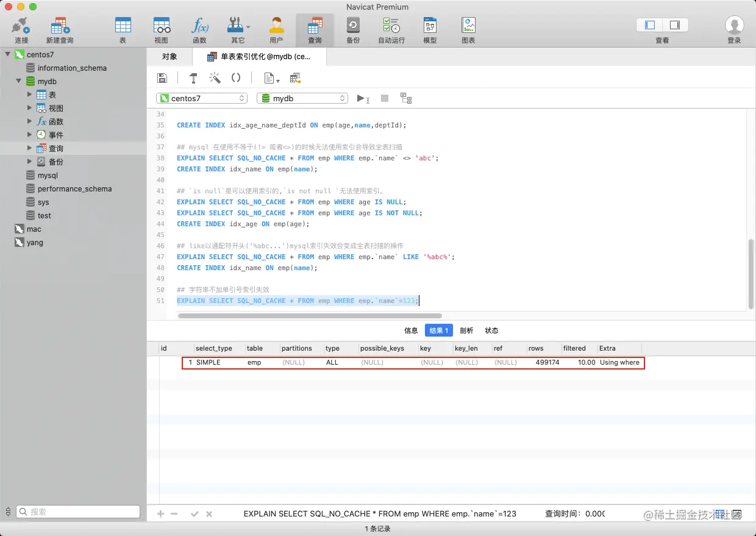
Task: Add a record with plus button
Action: coord(161,514)
